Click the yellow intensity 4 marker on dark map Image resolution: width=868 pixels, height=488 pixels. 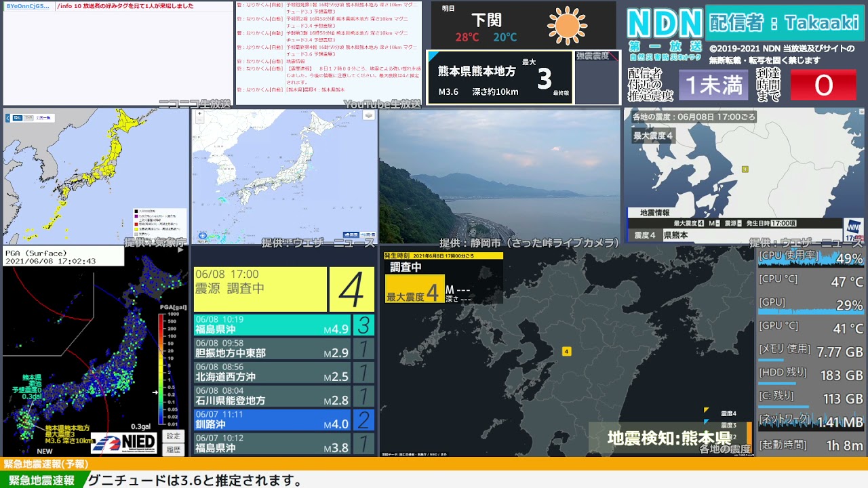tap(566, 351)
